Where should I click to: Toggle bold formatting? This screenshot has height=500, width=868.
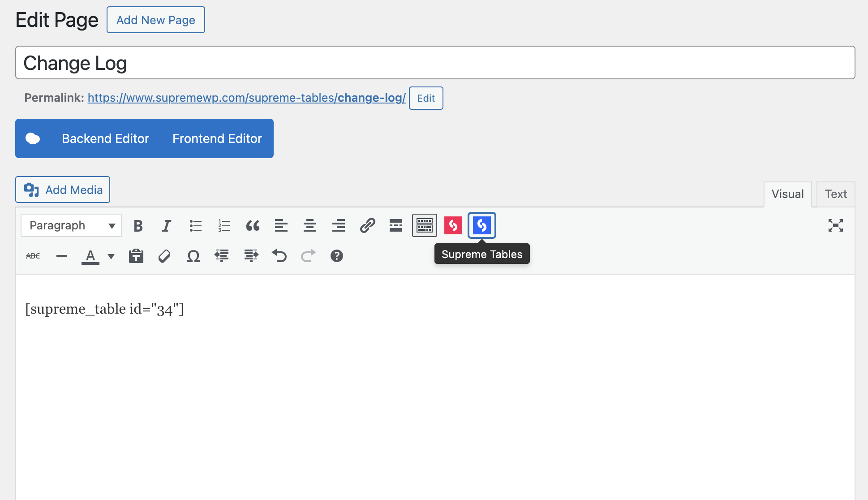(138, 226)
